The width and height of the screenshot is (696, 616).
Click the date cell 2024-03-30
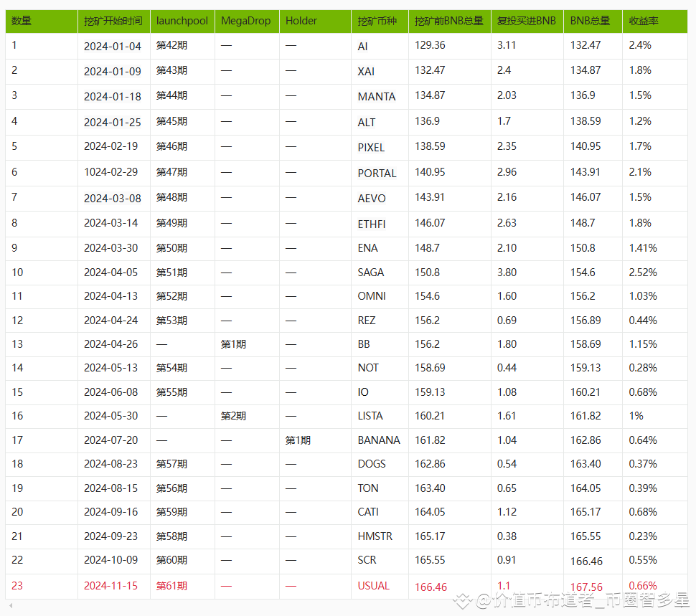pyautogui.click(x=111, y=248)
